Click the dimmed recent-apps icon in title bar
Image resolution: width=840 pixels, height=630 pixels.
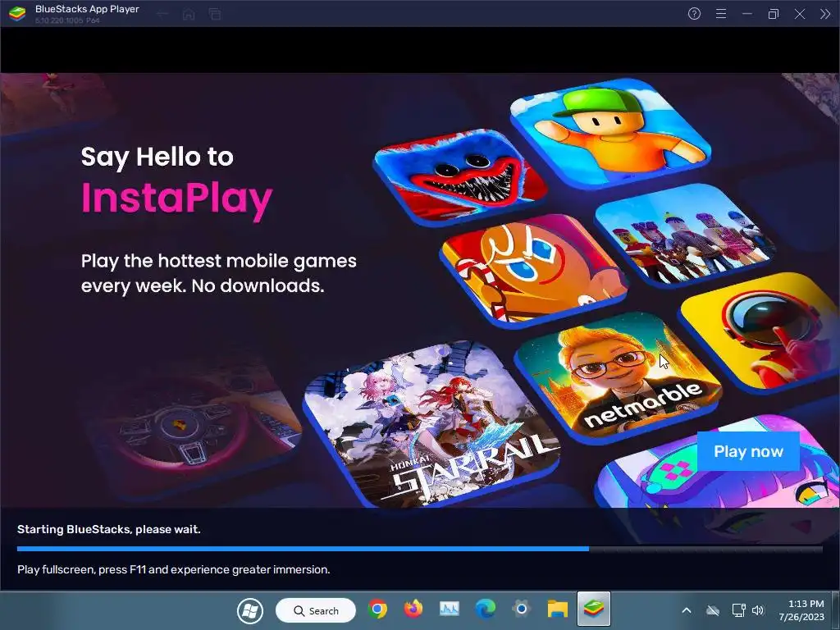pos(215,15)
